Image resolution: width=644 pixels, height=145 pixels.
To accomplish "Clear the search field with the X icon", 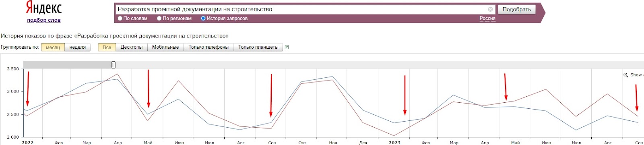I will pyautogui.click(x=490, y=9).
